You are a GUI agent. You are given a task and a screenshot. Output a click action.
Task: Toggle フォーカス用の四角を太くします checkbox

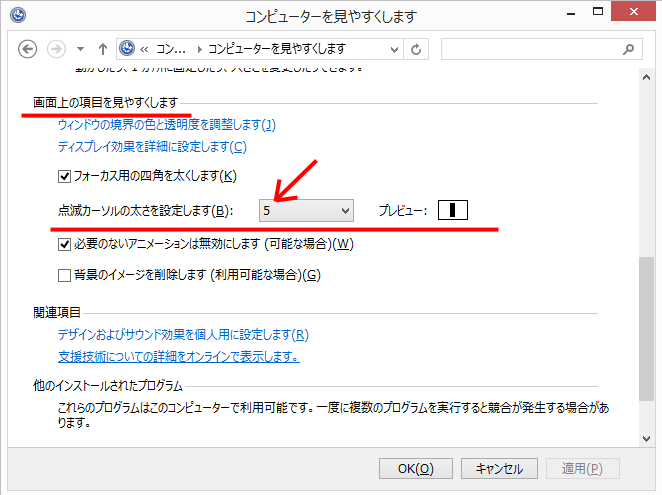pyautogui.click(x=66, y=177)
